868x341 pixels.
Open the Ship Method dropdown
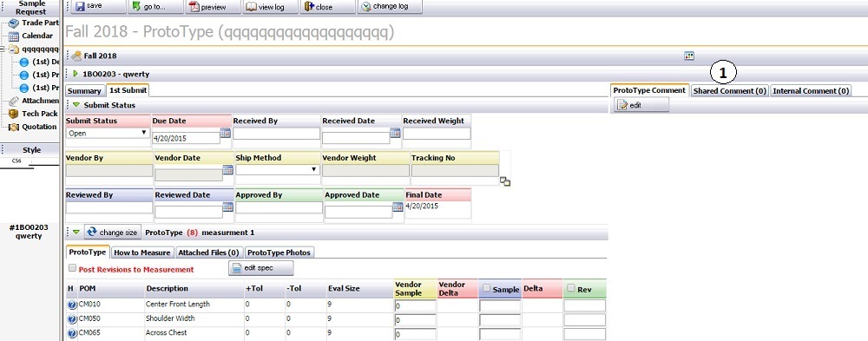[x=278, y=170]
